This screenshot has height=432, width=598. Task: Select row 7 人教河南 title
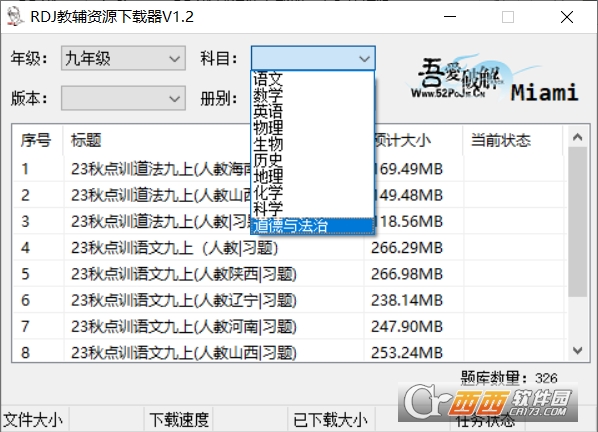pos(184,327)
